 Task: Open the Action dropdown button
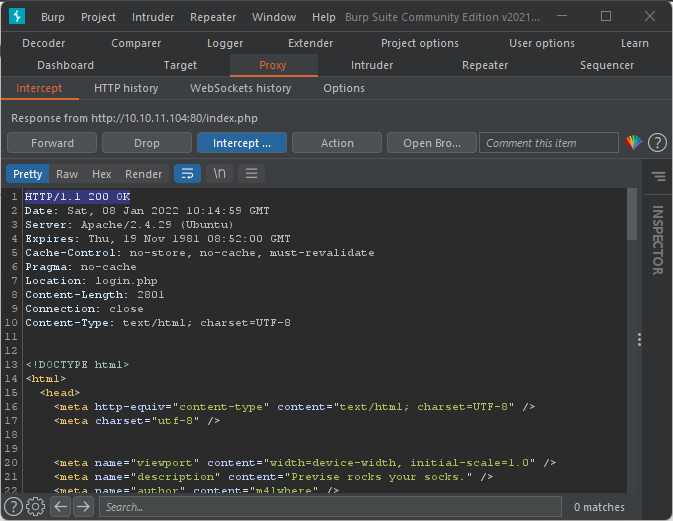click(337, 143)
